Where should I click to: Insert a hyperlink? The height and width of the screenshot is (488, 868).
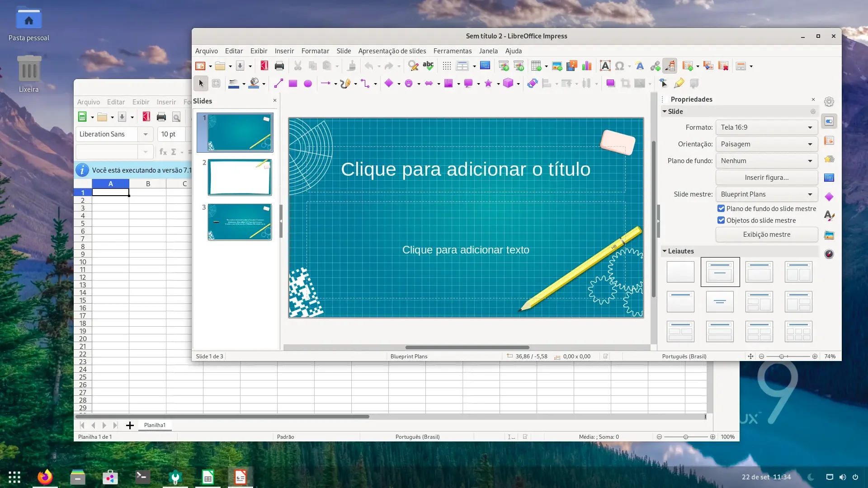pyautogui.click(x=655, y=66)
